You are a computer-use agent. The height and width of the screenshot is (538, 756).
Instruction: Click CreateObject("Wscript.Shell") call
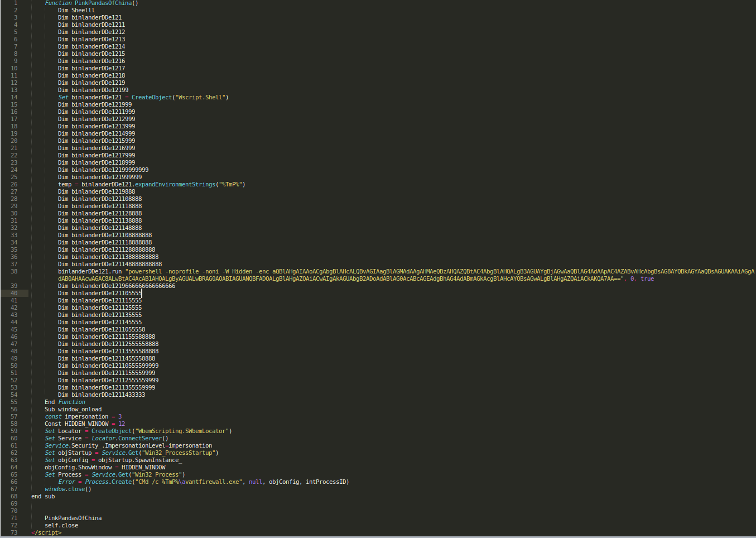point(180,97)
